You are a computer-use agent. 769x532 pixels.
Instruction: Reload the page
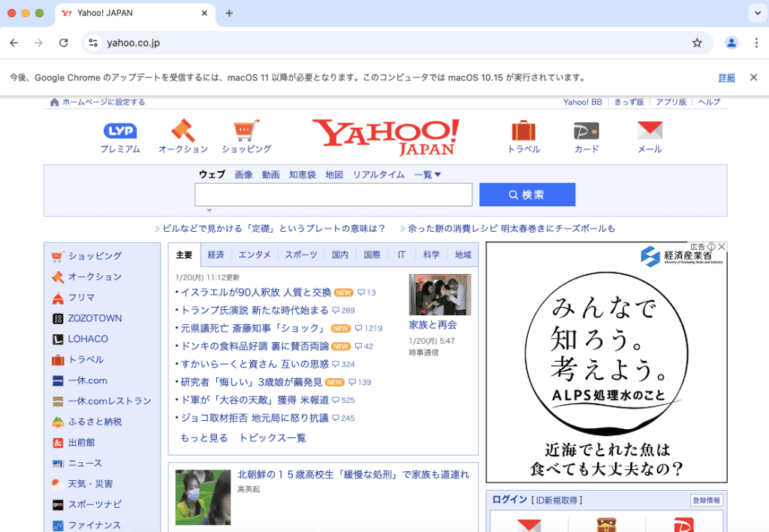click(x=63, y=43)
